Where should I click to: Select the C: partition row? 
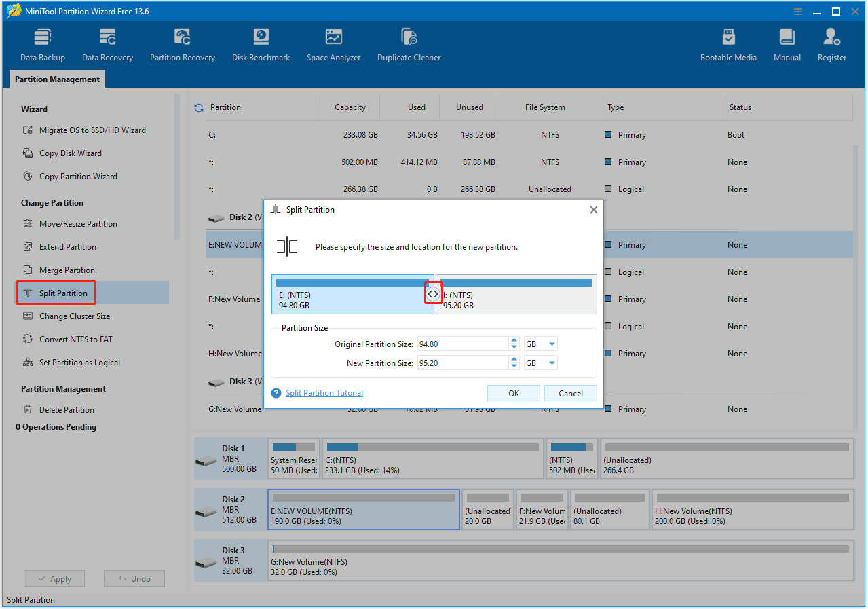coord(529,135)
